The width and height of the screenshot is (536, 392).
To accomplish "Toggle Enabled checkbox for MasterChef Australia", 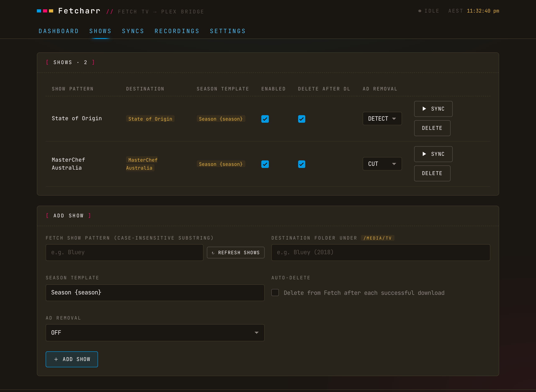I will pos(265,164).
